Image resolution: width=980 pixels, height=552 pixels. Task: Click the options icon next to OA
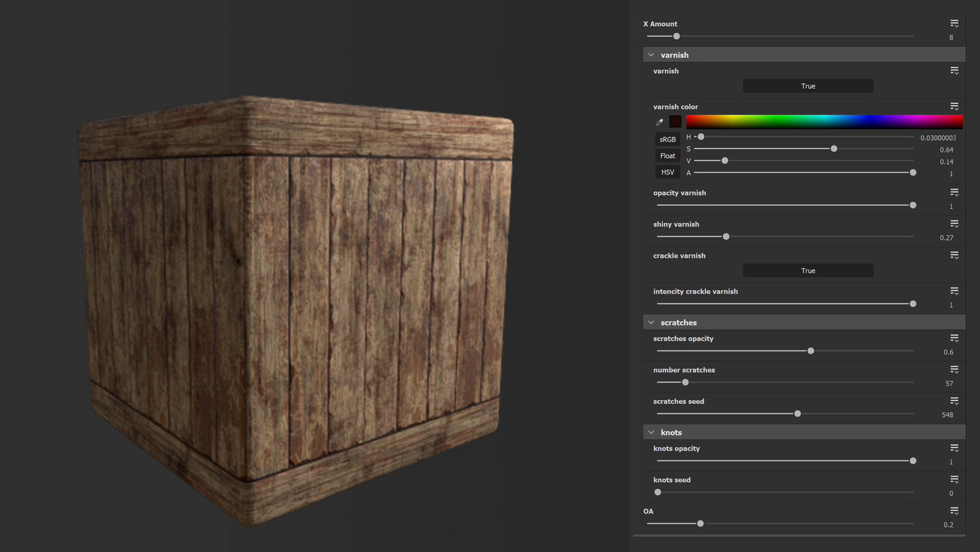(x=954, y=510)
